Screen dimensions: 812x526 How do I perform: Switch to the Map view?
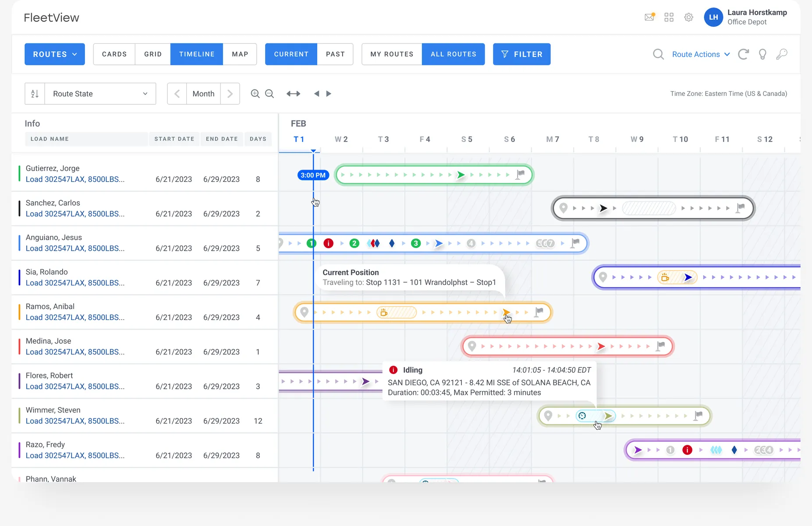(x=240, y=54)
